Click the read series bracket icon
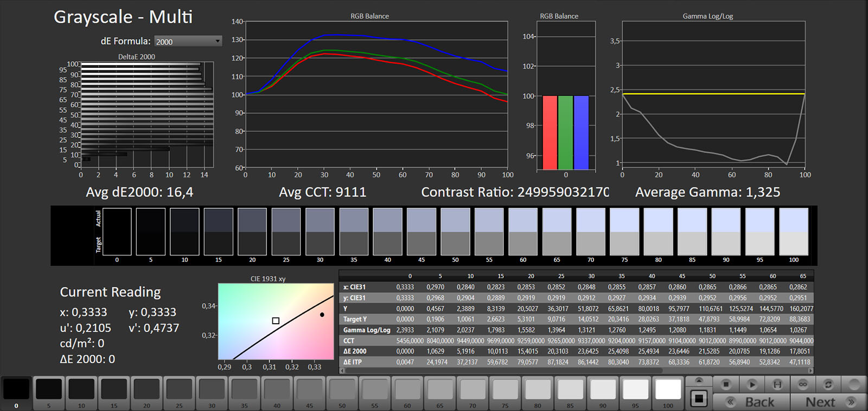Image resolution: width=868 pixels, height=411 pixels. coord(777,384)
